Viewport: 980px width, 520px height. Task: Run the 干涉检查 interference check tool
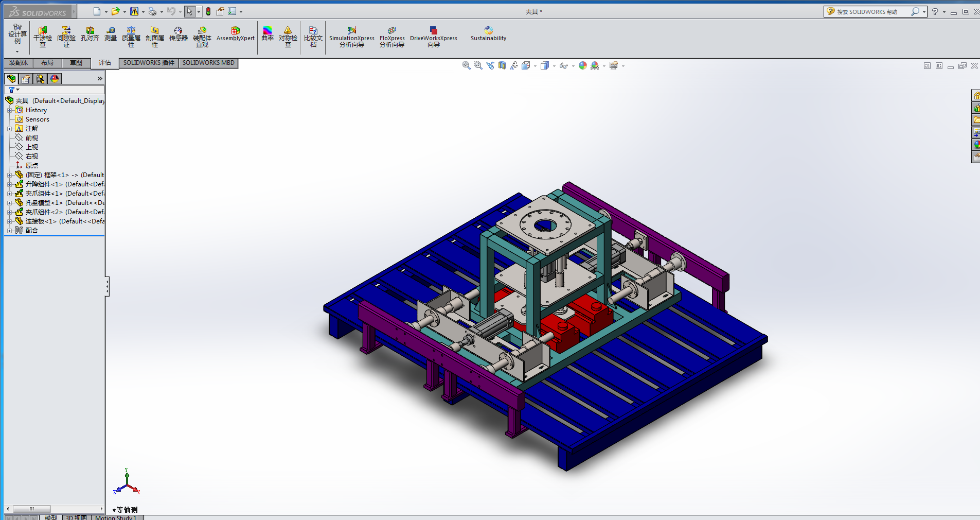tap(43, 37)
